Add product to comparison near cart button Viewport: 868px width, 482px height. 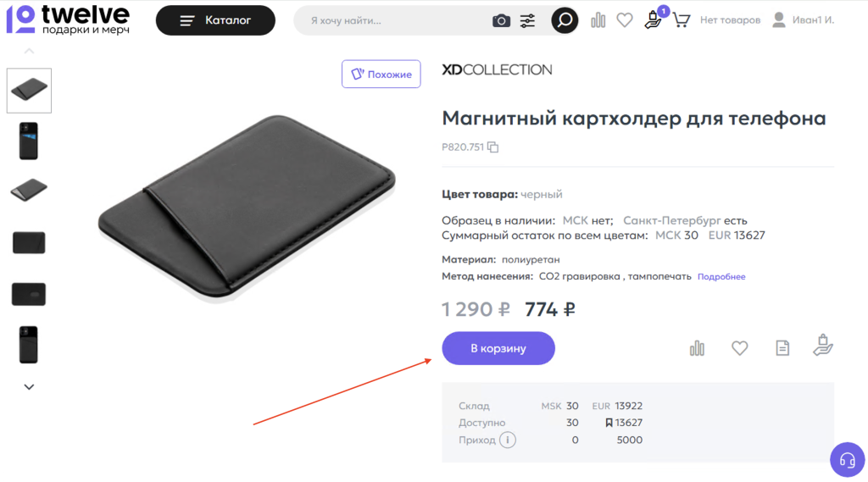[x=697, y=348]
